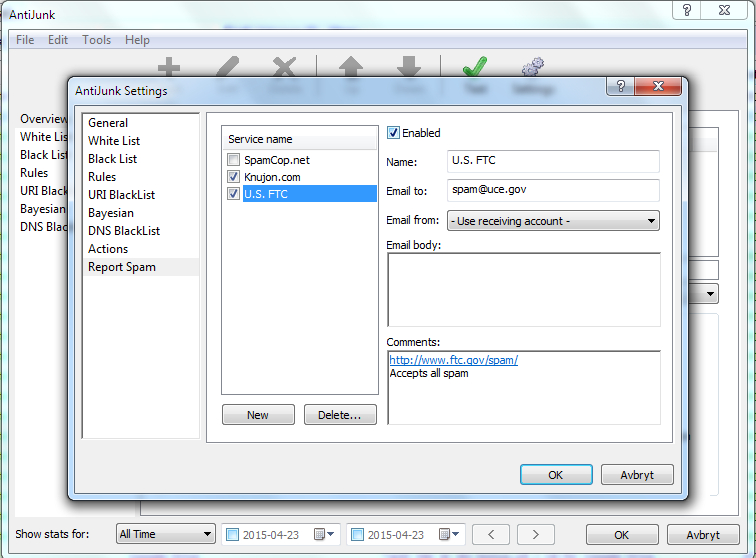Open the Help menu

[137, 40]
